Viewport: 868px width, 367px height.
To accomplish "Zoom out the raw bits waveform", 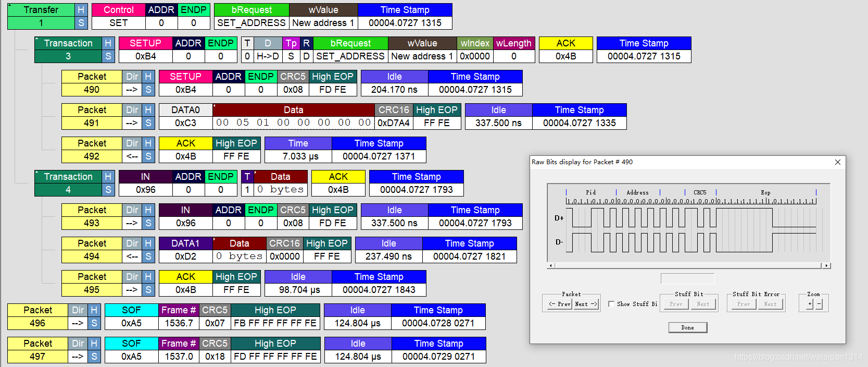I will (819, 304).
